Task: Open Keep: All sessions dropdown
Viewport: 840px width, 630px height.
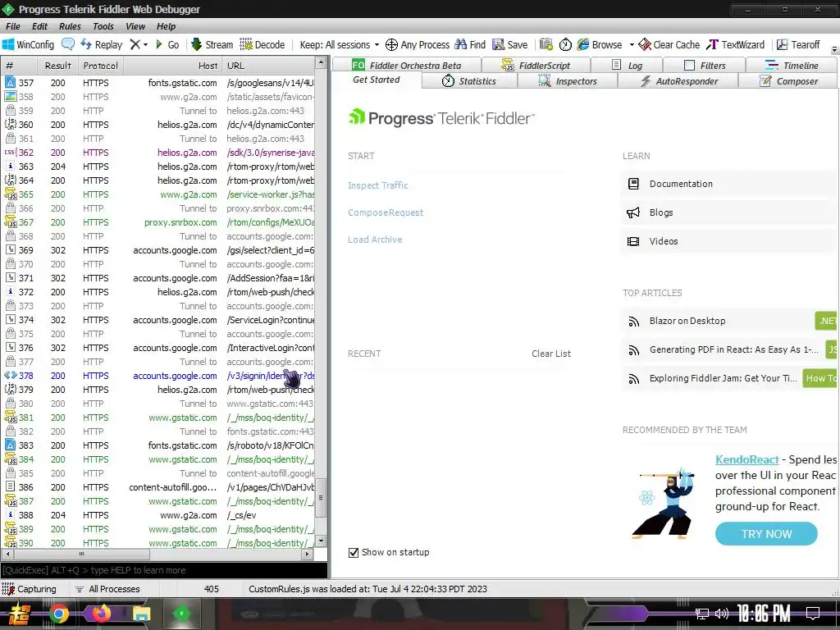Action: tap(339, 44)
